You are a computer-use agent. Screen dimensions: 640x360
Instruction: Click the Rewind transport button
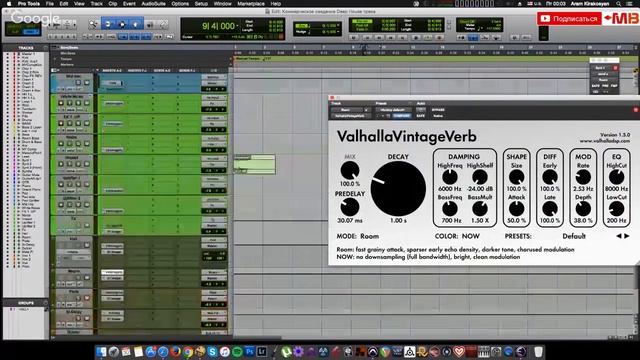pos(379,38)
